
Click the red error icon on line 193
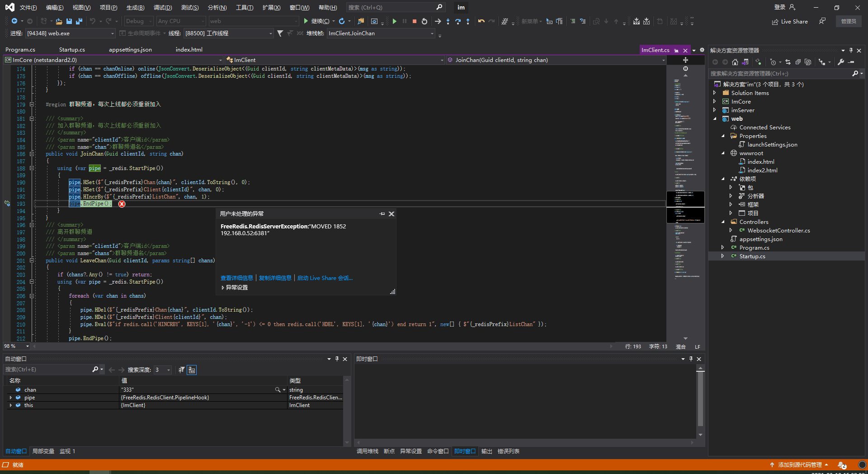pyautogui.click(x=122, y=204)
